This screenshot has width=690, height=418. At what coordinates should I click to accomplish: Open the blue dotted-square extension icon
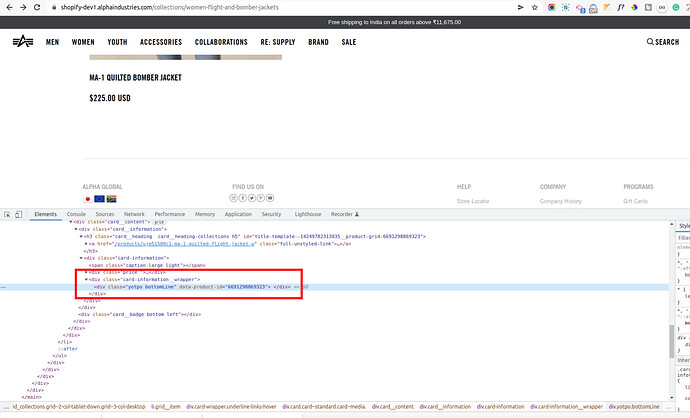coord(566,7)
